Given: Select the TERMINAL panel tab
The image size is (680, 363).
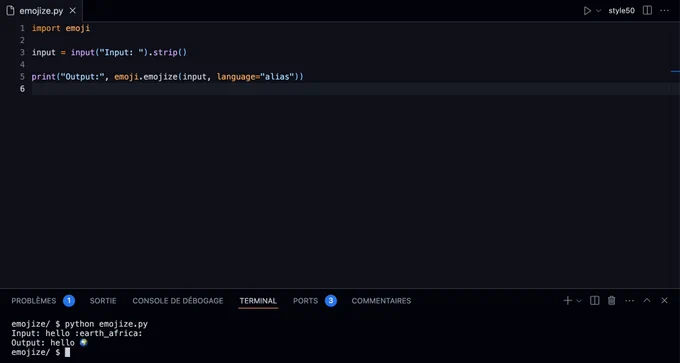Looking at the screenshot, I should (x=258, y=301).
